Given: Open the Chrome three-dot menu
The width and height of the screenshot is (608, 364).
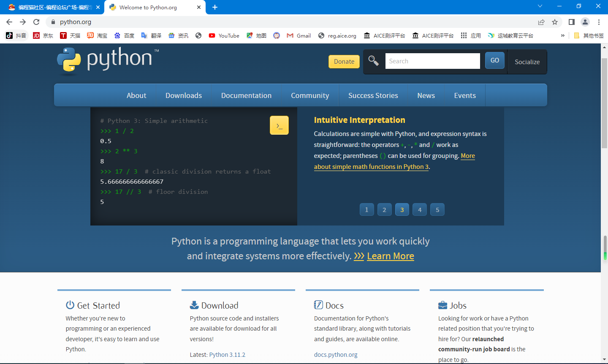Looking at the screenshot, I should [599, 22].
